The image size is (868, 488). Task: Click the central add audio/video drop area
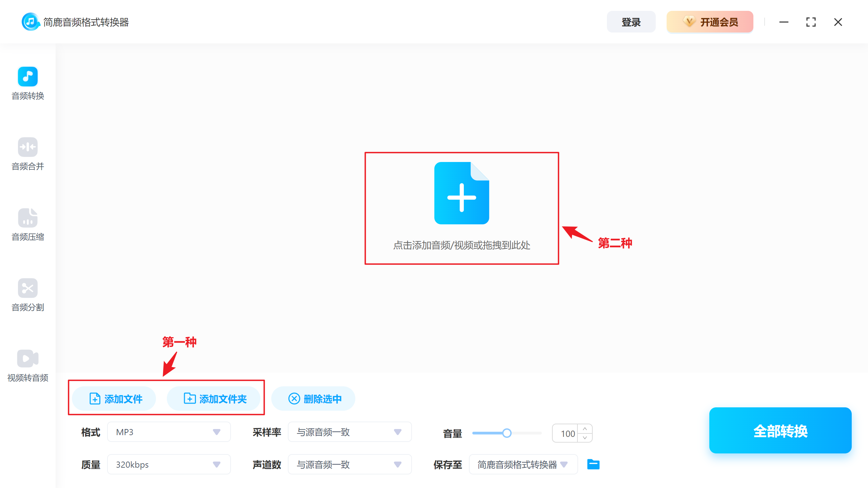click(x=461, y=208)
